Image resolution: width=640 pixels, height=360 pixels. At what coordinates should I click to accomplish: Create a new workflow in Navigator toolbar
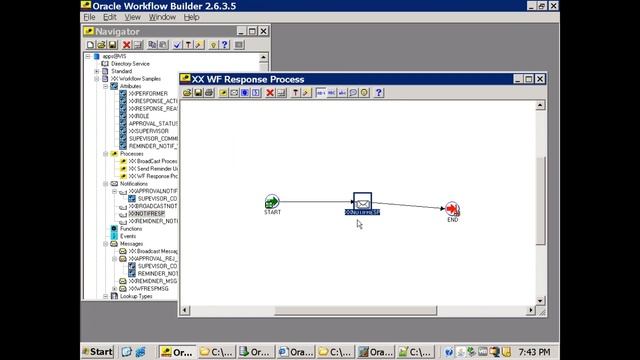[90, 45]
